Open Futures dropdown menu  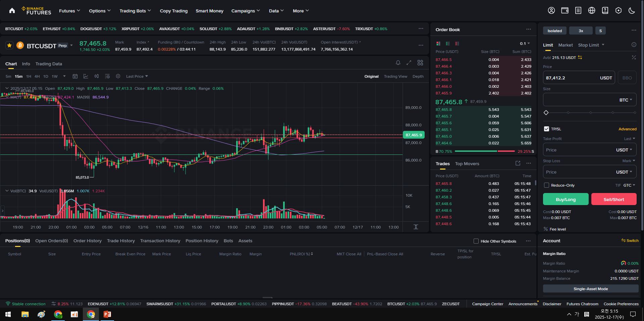pos(69,11)
